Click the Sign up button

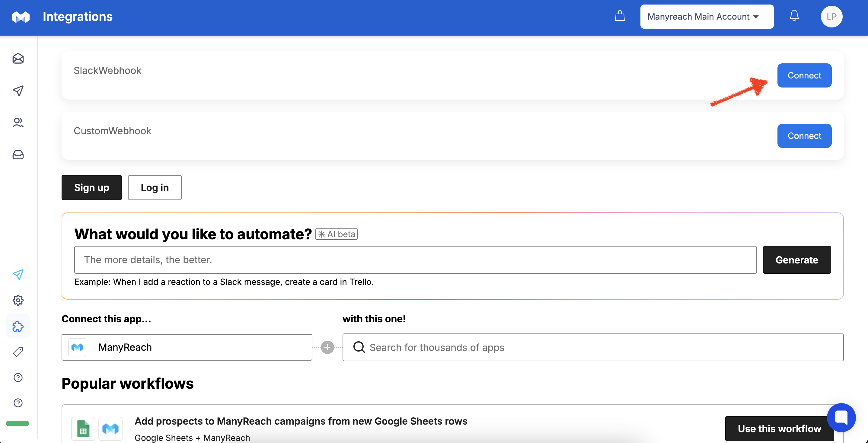(x=92, y=188)
